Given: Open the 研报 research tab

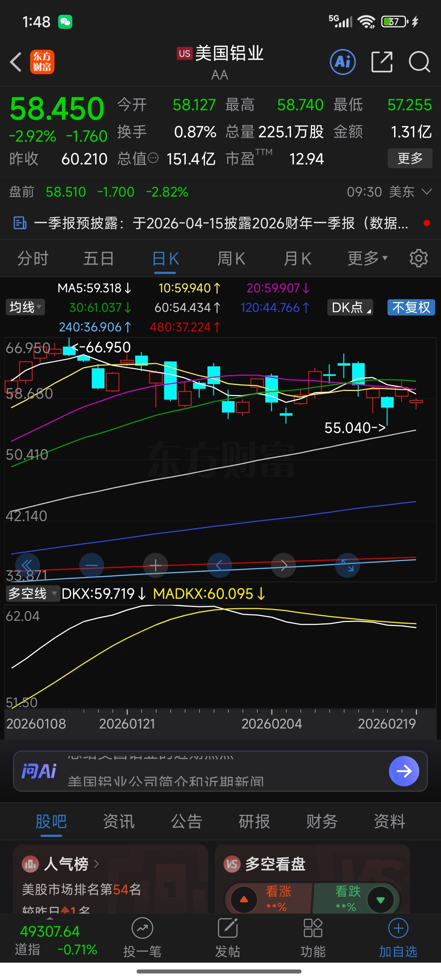Looking at the screenshot, I should coord(254,821).
